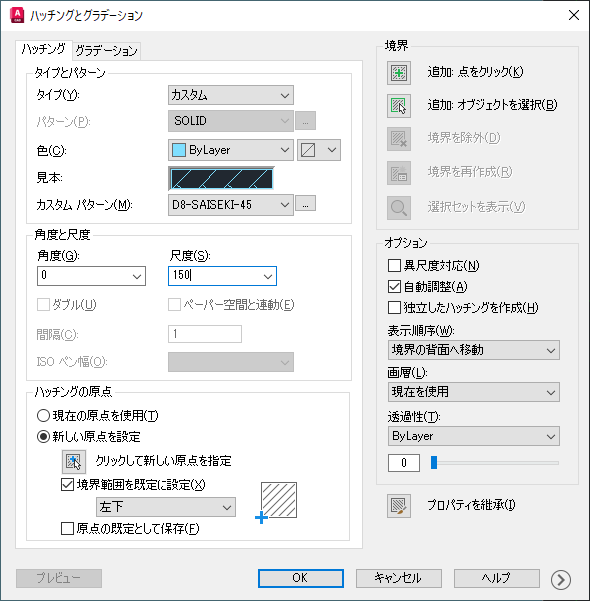Expand the 表示順序 dropdown list

[473, 350]
